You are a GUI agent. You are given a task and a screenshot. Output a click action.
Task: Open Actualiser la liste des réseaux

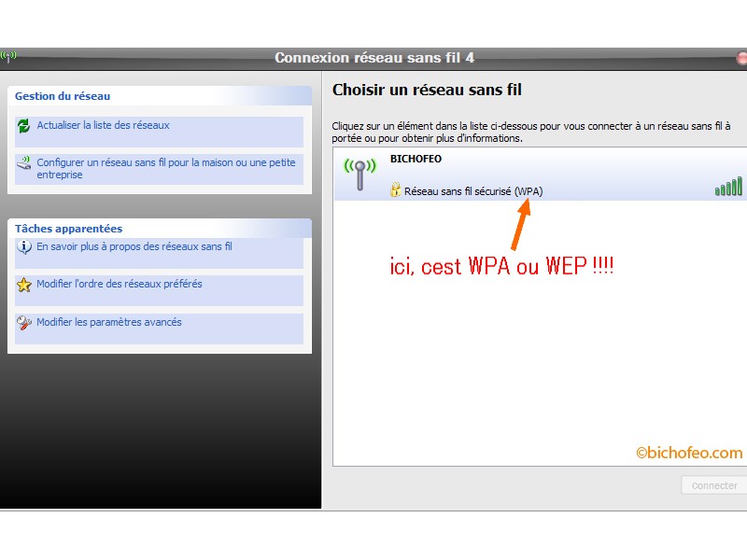click(x=103, y=125)
